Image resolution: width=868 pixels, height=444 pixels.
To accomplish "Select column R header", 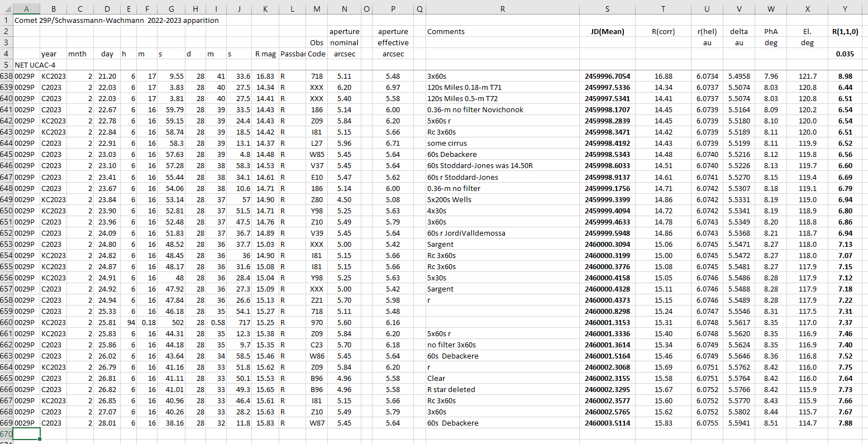I will [502, 9].
